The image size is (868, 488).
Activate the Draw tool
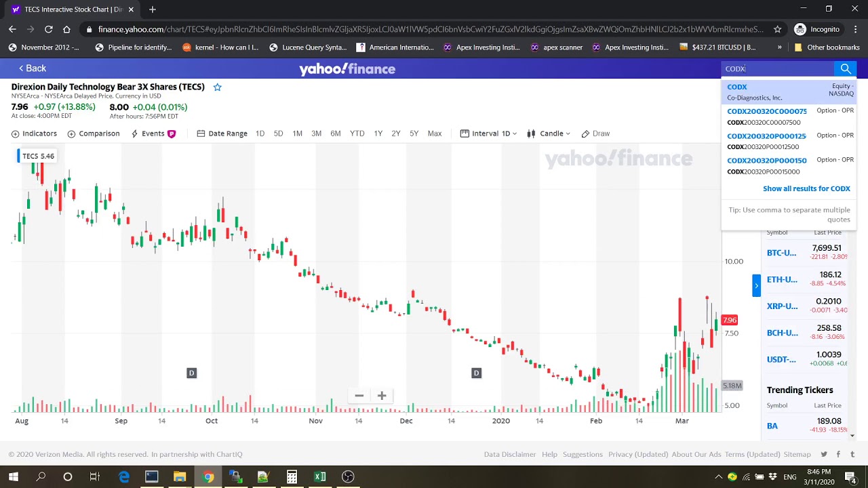(595, 134)
